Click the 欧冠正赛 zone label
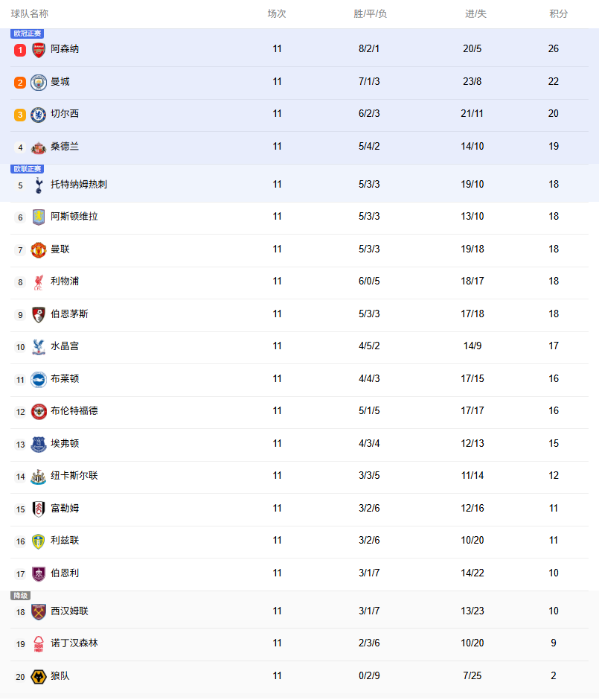Viewport: 599px width, 700px height. pyautogui.click(x=27, y=34)
